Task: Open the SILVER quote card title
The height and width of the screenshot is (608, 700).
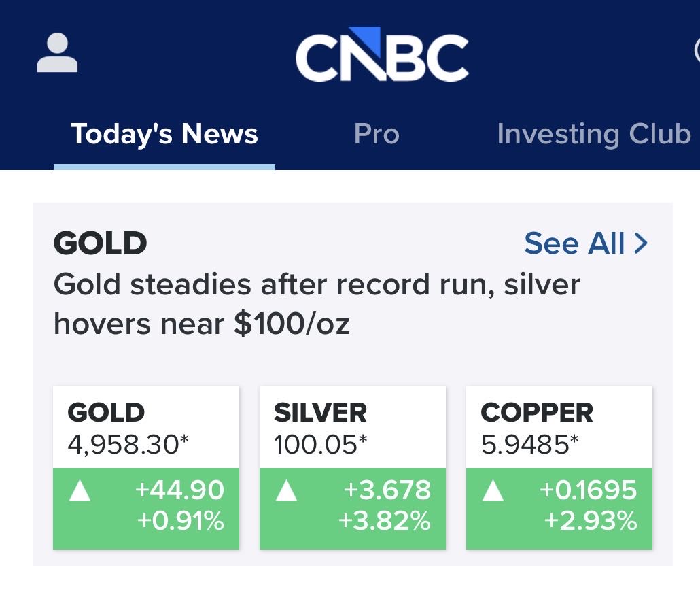Action: tap(320, 412)
